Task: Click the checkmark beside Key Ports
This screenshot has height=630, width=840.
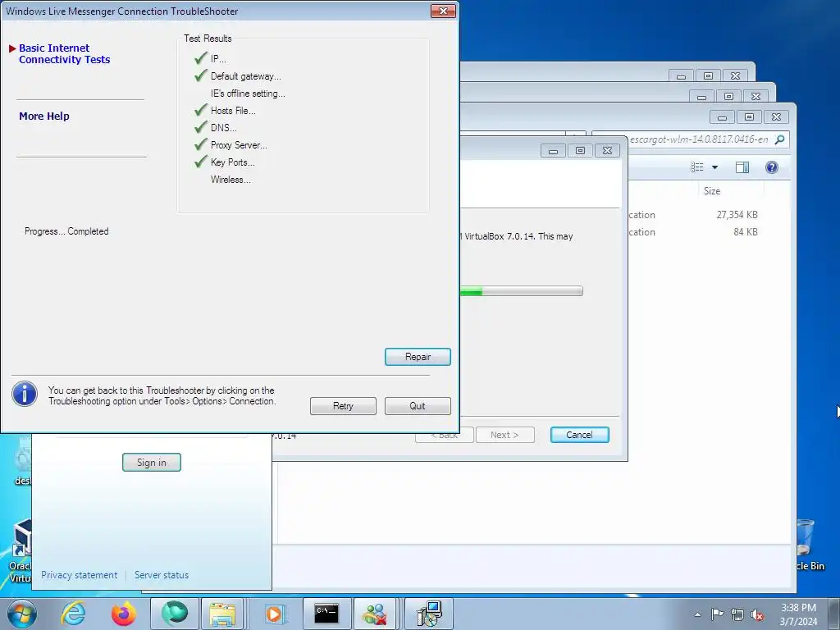Action: 201,162
